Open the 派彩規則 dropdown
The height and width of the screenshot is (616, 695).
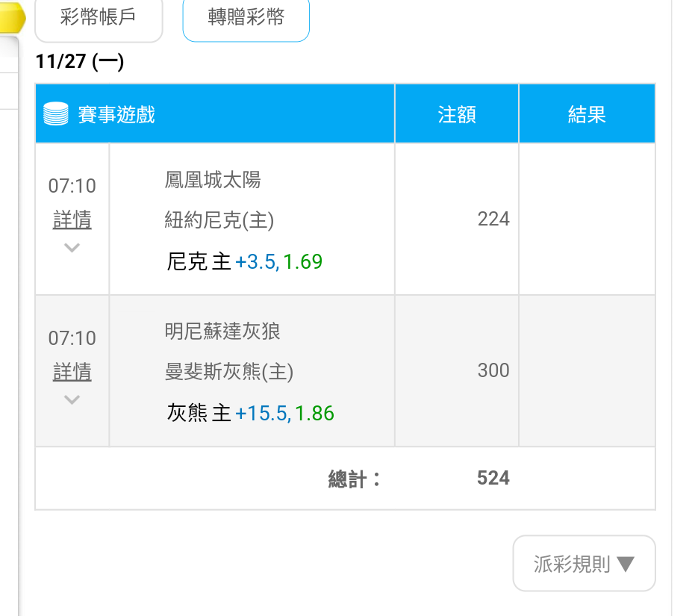point(584,563)
